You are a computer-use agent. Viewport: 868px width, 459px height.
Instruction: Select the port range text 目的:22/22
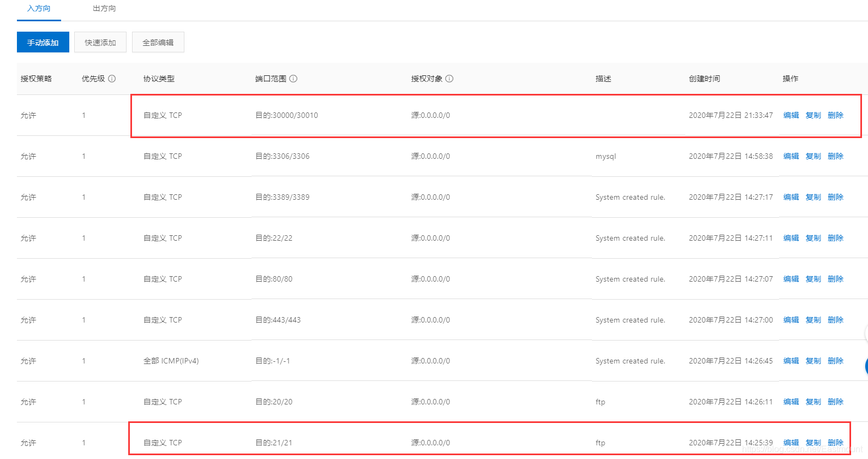coord(274,238)
